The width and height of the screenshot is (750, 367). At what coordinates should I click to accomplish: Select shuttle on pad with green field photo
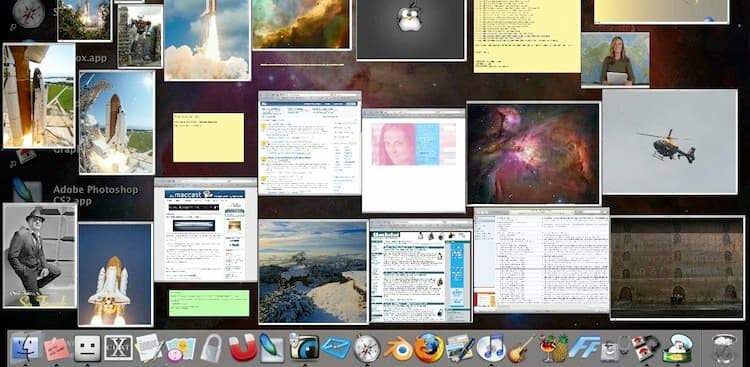click(x=117, y=122)
